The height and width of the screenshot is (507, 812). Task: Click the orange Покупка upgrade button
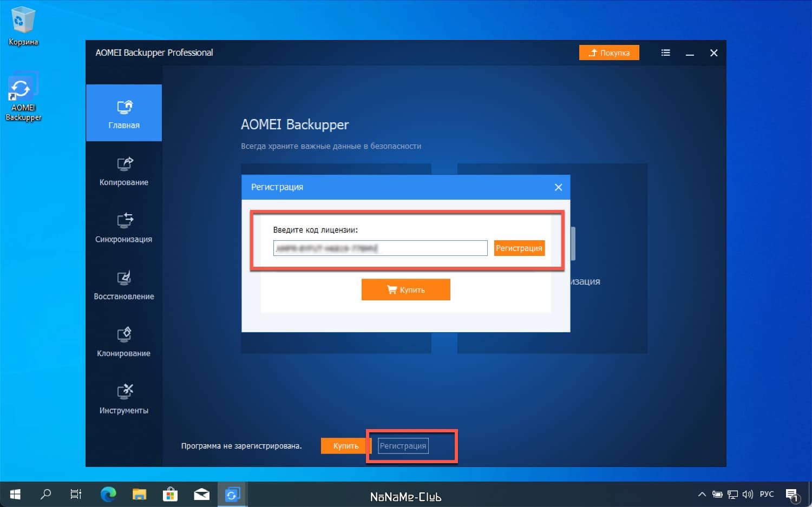[609, 53]
